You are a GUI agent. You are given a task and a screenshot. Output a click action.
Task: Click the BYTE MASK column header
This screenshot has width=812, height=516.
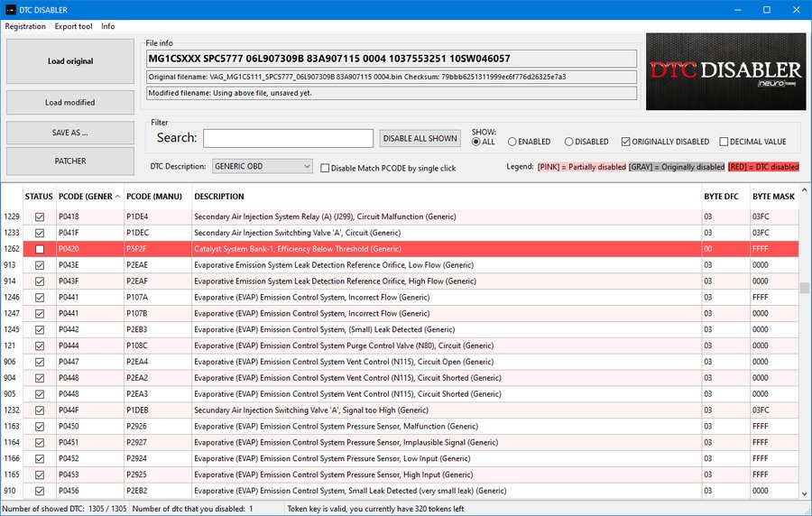(x=773, y=197)
